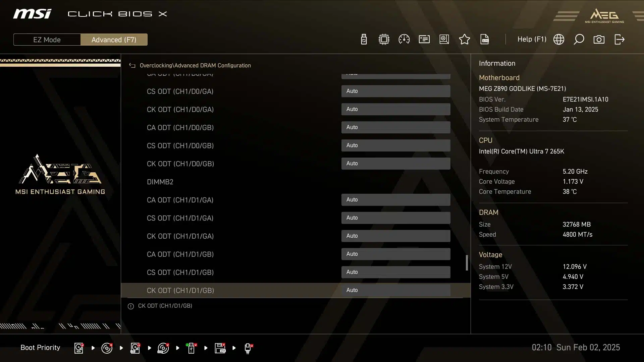Open CS ODT (CH1/D0/GA) Auto dropdown

pyautogui.click(x=396, y=91)
